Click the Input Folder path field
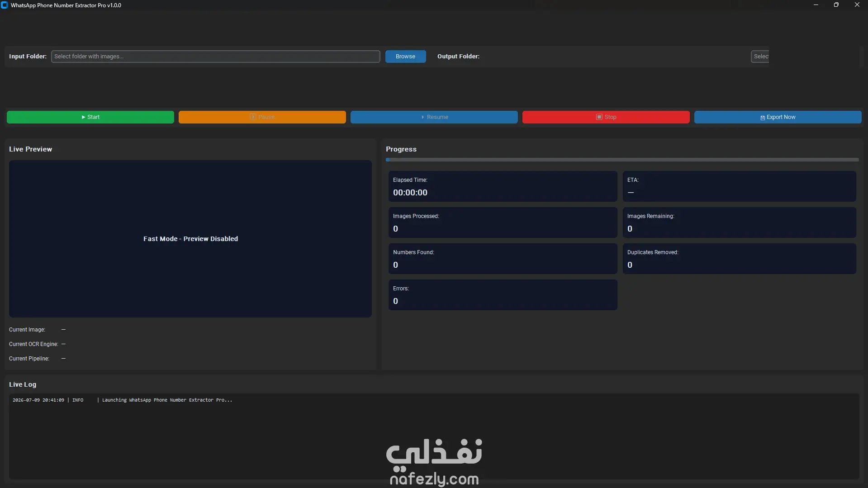 215,57
